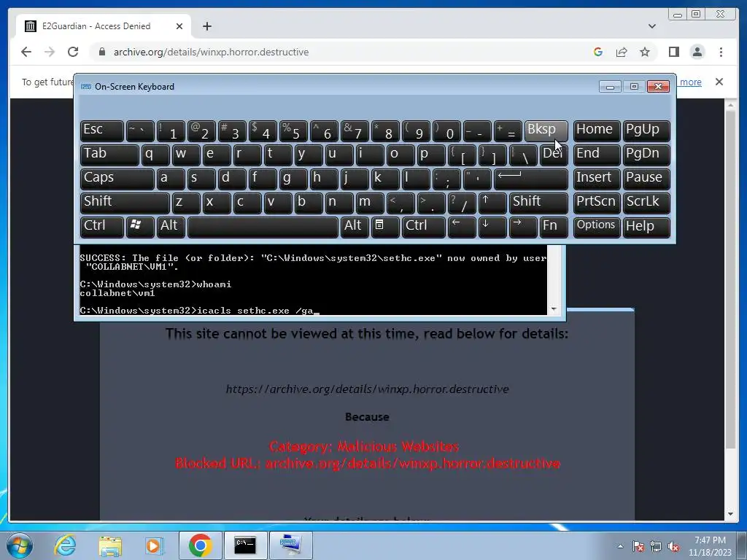Switch to Chrome in taskbar
The image size is (747, 560).
tap(201, 545)
